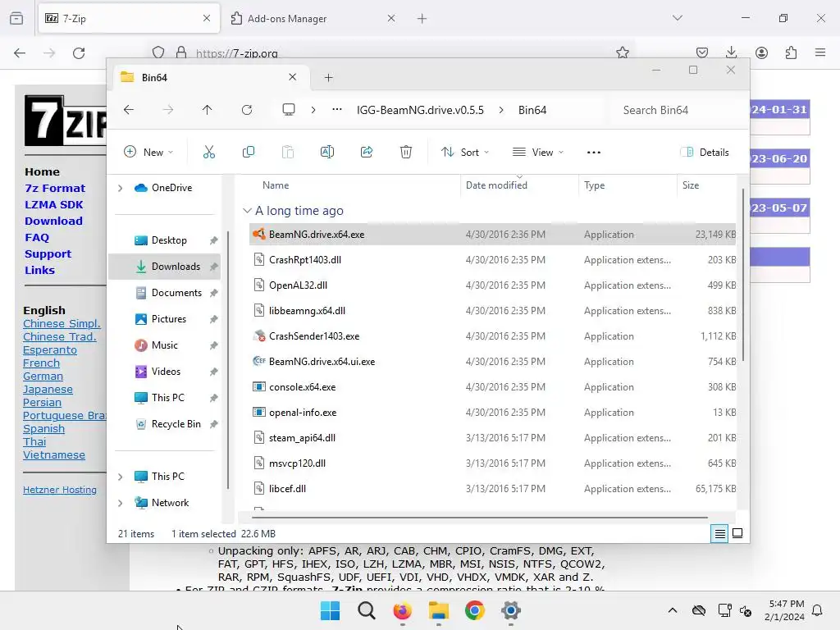Image resolution: width=840 pixels, height=630 pixels.
Task: Click the Pocket save icon in Firefox
Action: (x=702, y=52)
